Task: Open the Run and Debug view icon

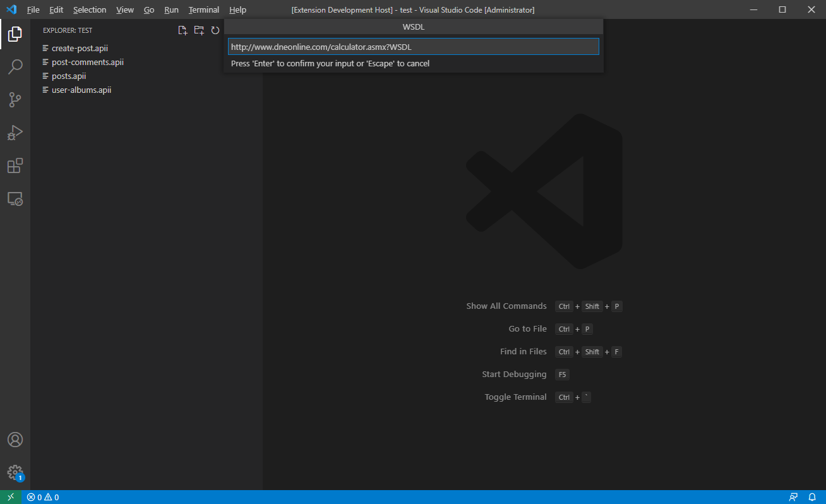Action: pyautogui.click(x=15, y=133)
